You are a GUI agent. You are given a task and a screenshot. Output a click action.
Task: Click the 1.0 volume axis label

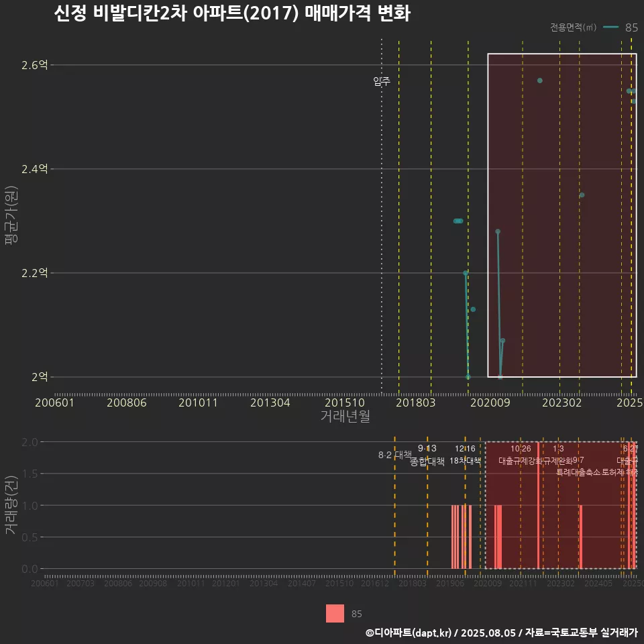[x=30, y=506]
